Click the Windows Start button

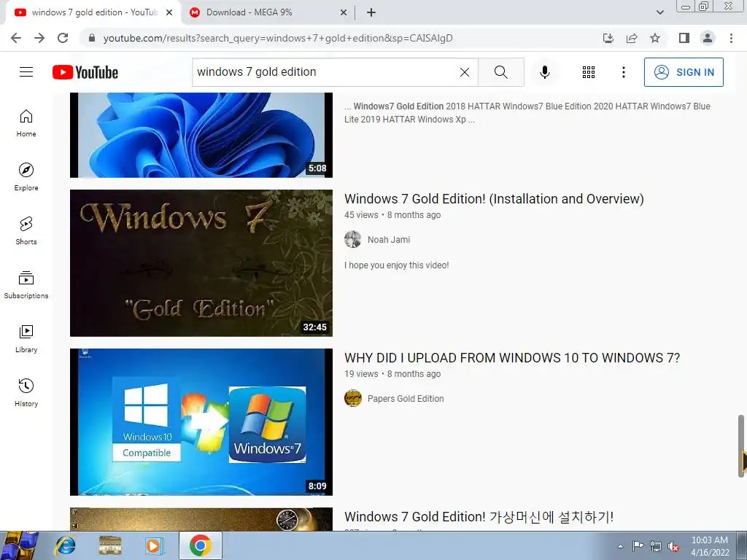pos(20,545)
